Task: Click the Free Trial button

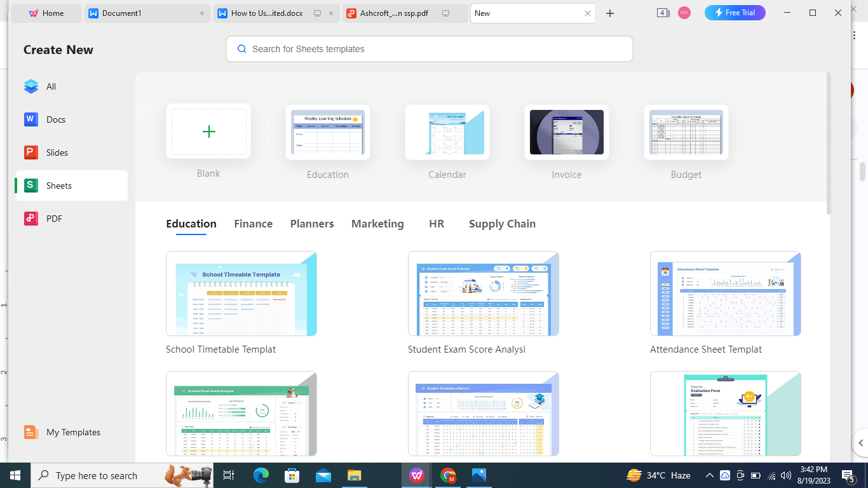Action: [x=735, y=12]
